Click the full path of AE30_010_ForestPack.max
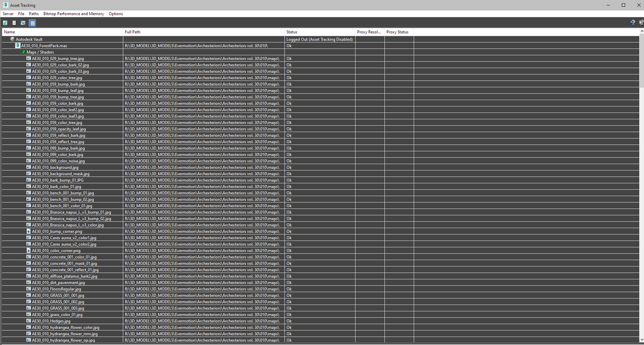The width and height of the screenshot is (644, 345). 196,46
